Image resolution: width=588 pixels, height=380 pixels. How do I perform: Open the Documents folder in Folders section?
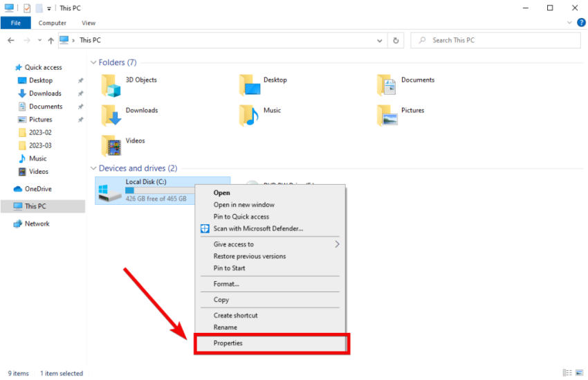[387, 84]
